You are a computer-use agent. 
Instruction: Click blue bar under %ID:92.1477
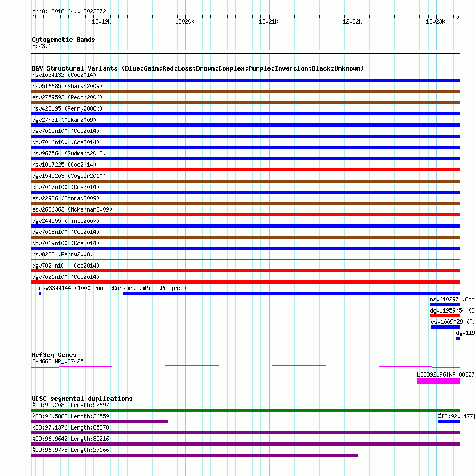[x=449, y=422]
